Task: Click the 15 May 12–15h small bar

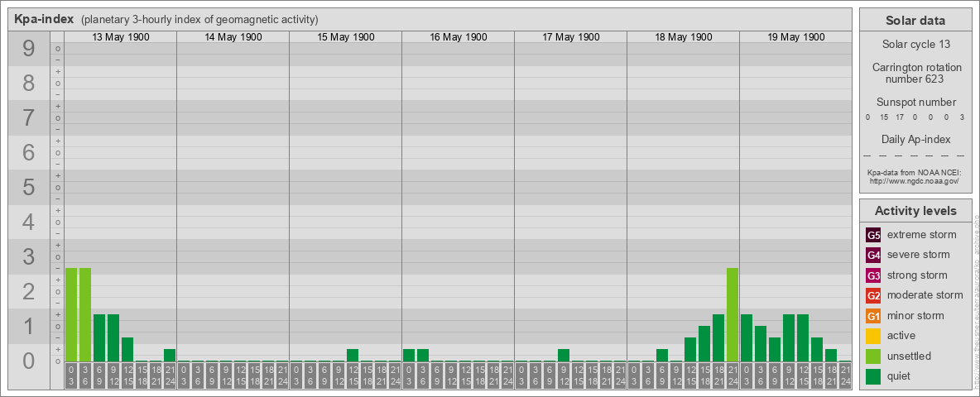Action: [353, 355]
